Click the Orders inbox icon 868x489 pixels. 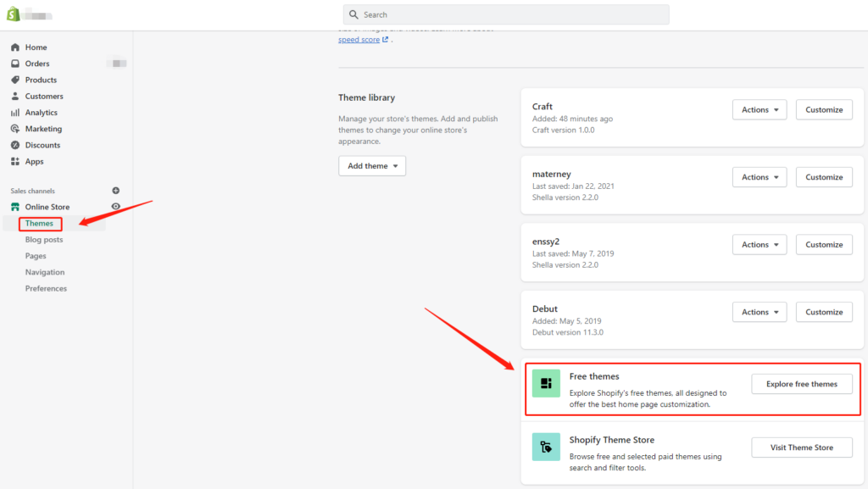pyautogui.click(x=15, y=64)
